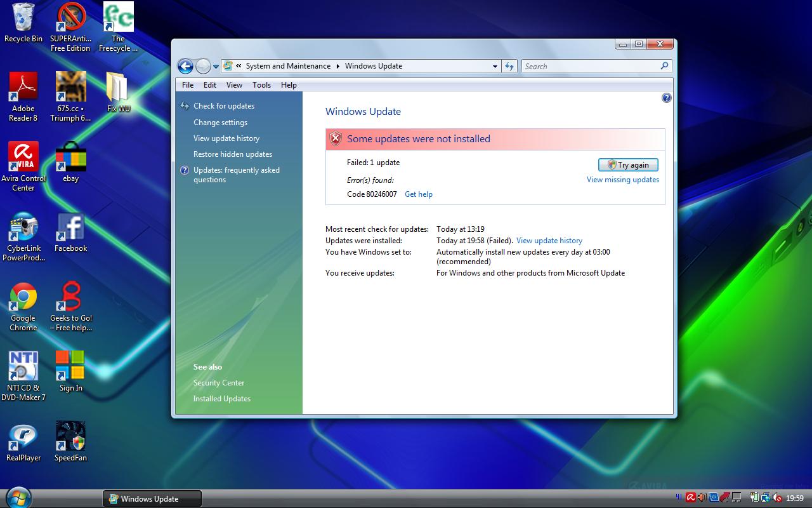Open The Freecycle desktop shortcut

tap(118, 27)
